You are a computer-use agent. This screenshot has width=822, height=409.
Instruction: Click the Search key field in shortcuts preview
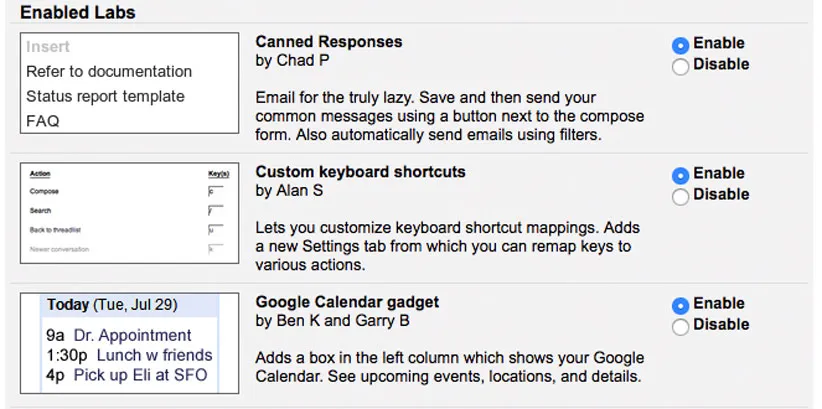214,211
